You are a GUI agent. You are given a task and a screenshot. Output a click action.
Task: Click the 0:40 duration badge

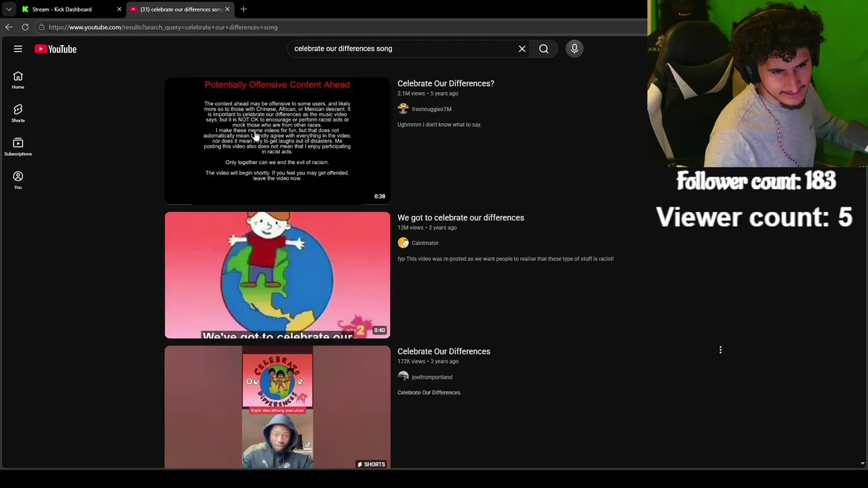click(380, 330)
